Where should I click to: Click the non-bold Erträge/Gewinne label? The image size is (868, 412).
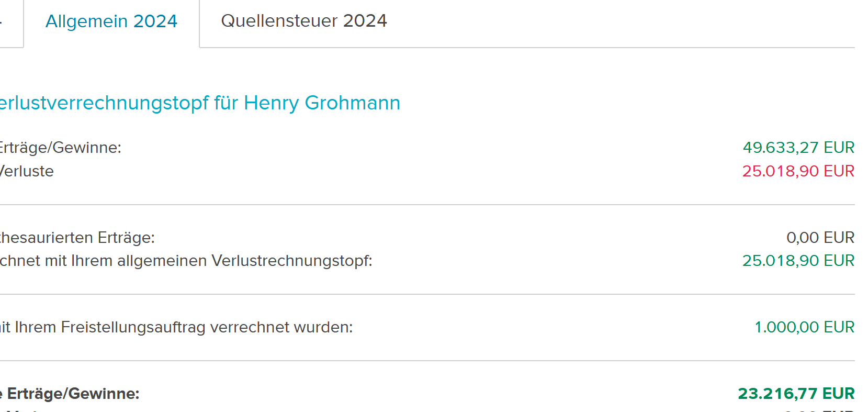60,148
